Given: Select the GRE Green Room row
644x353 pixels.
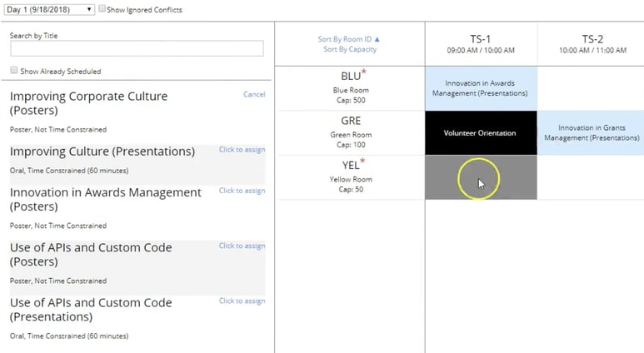Looking at the screenshot, I should [350, 132].
